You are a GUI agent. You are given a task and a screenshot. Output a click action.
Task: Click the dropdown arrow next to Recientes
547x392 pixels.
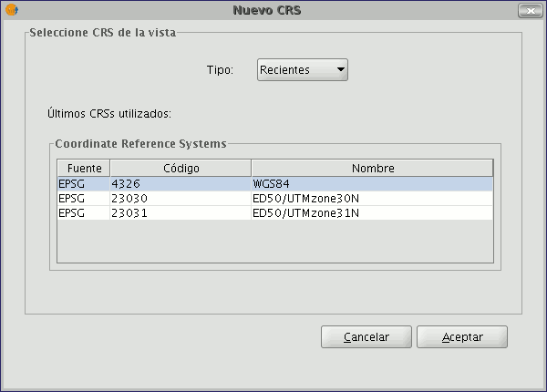(341, 69)
